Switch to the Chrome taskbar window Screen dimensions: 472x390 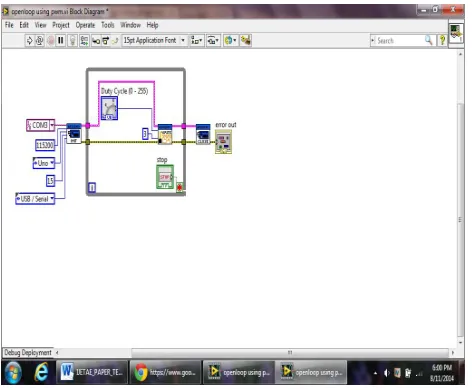pyautogui.click(x=166, y=372)
